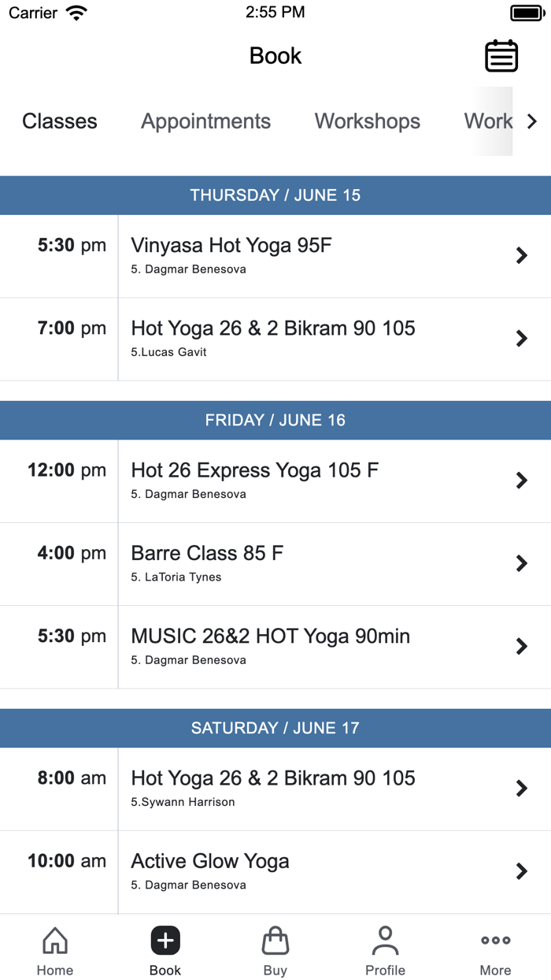
Task: Open the Workshops tab
Action: click(x=367, y=121)
